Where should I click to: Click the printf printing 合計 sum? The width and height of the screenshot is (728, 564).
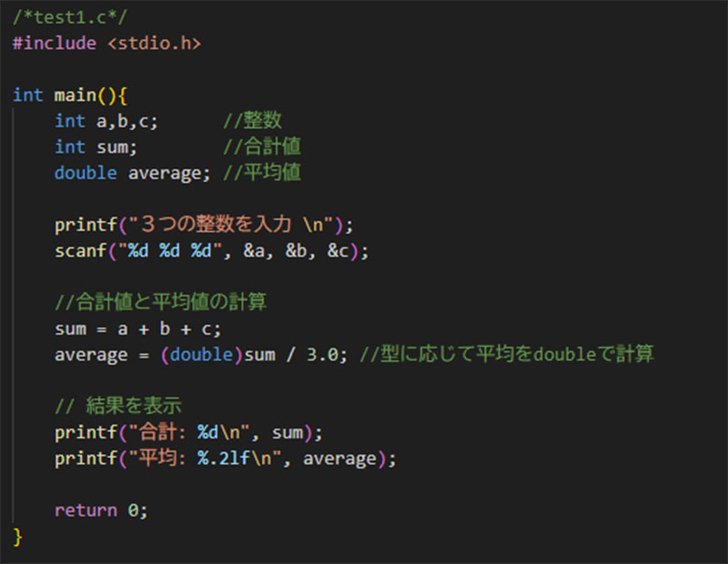pos(188,433)
